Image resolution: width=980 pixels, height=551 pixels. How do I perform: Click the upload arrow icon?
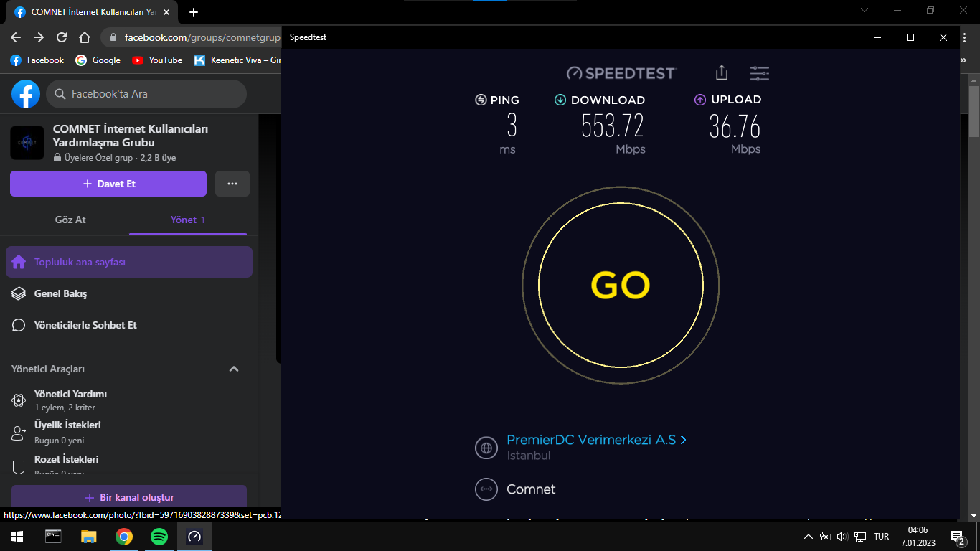(700, 100)
